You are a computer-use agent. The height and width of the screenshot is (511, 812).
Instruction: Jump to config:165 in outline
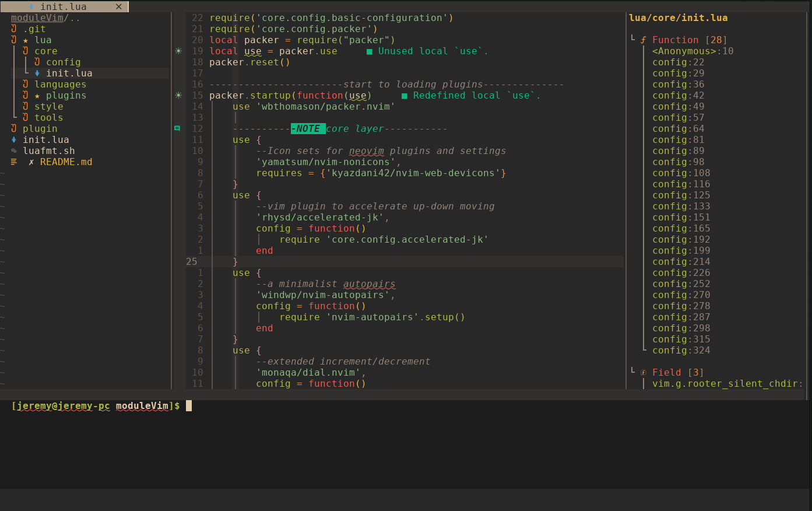[681, 229]
